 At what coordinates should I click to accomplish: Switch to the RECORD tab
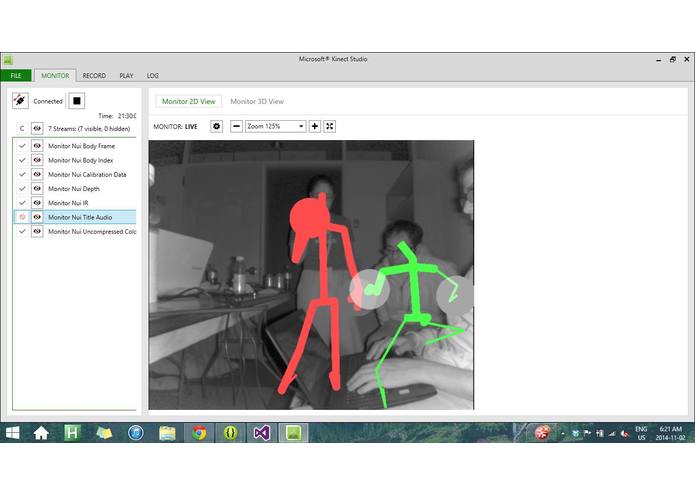coord(94,76)
